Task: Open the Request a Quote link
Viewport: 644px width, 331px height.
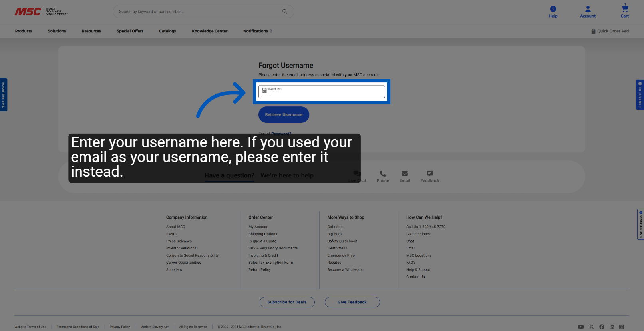Action: [x=262, y=241]
